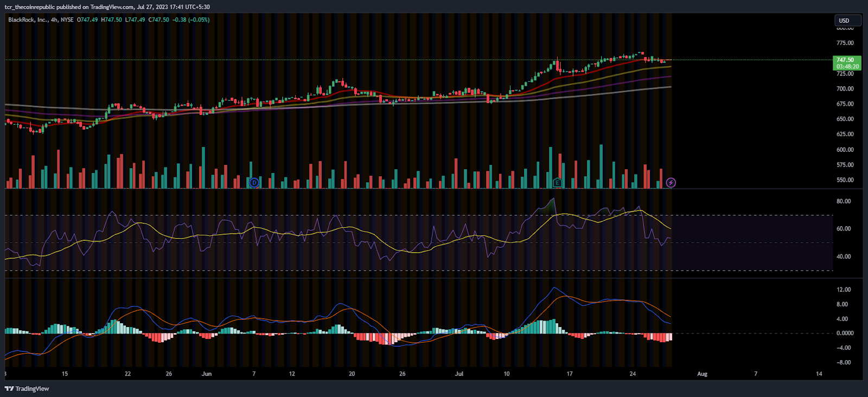
Task: Click the TradingView logo in the footer
Action: click(x=27, y=389)
